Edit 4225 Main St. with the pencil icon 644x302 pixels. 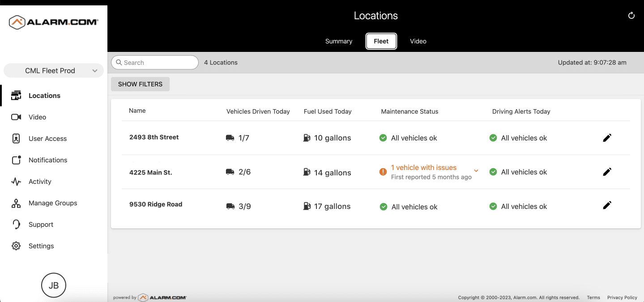click(607, 172)
